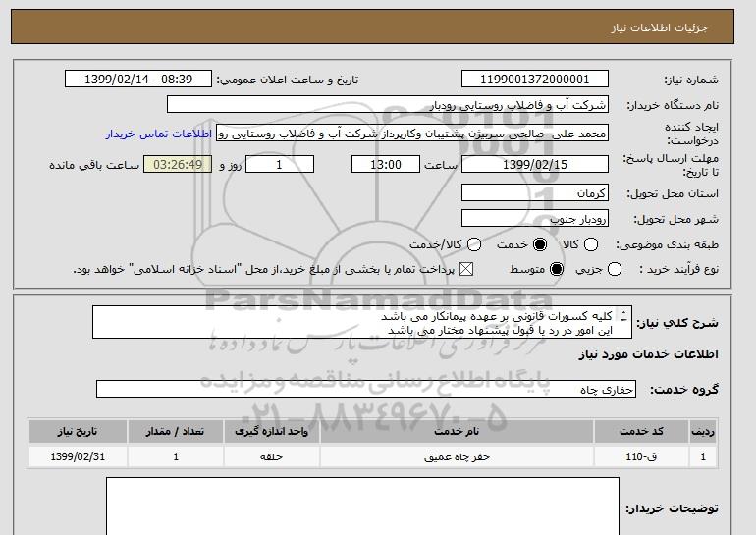The height and width of the screenshot is (535, 756).
Task: Click the buyer organization name field
Action: pos(388,105)
